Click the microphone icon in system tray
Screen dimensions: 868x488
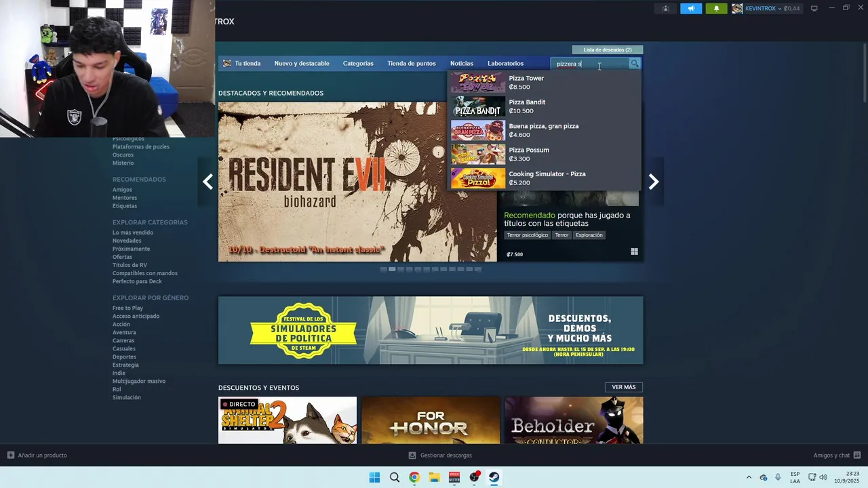(x=778, y=477)
